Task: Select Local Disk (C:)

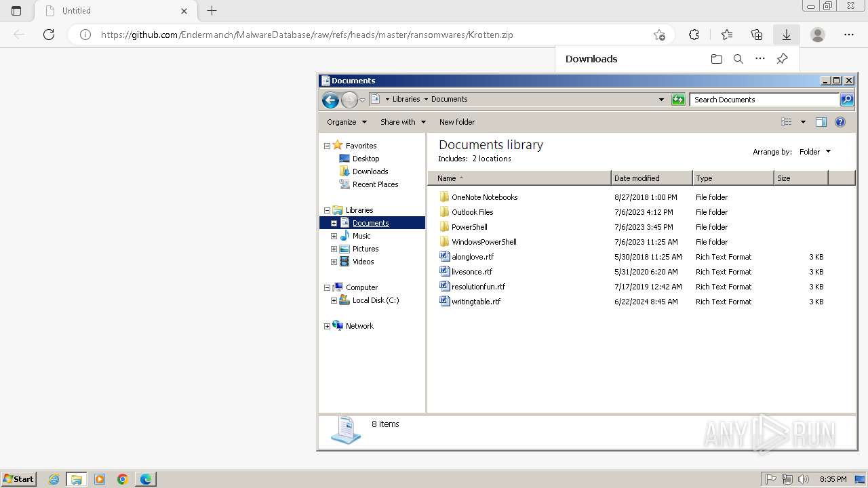Action: 375,300
